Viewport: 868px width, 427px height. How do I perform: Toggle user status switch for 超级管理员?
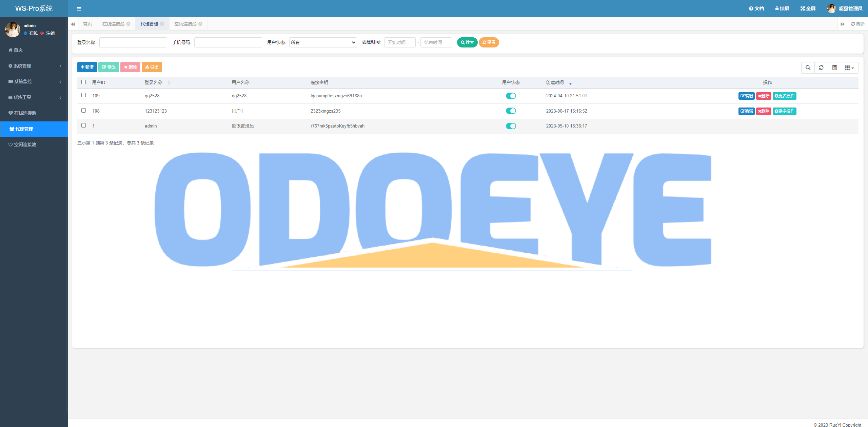(x=511, y=126)
